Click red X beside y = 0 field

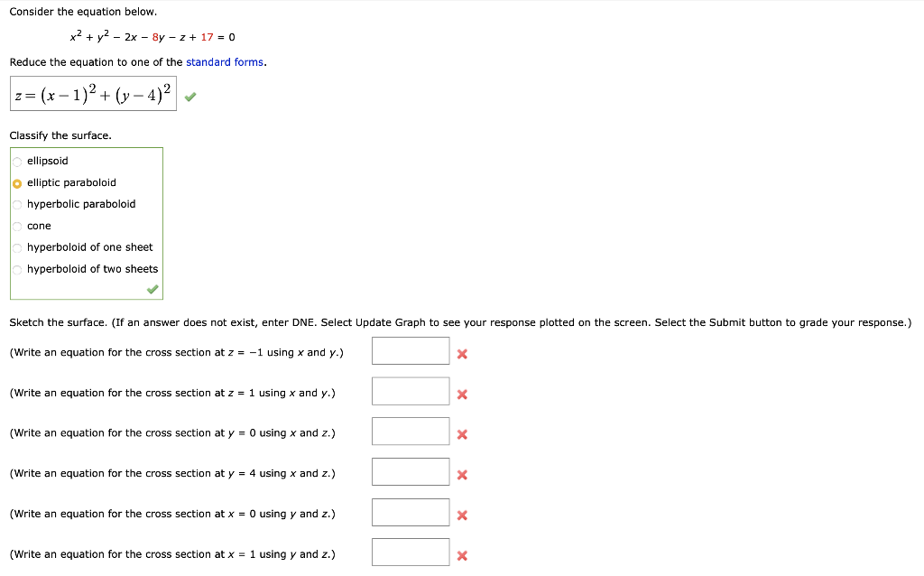(x=463, y=434)
